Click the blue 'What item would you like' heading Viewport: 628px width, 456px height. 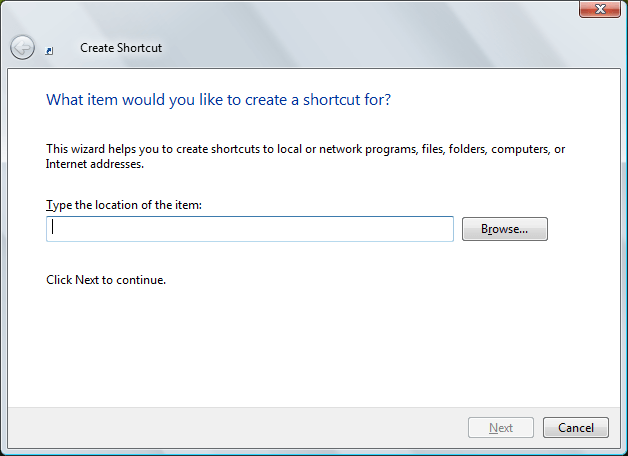pyautogui.click(x=218, y=100)
